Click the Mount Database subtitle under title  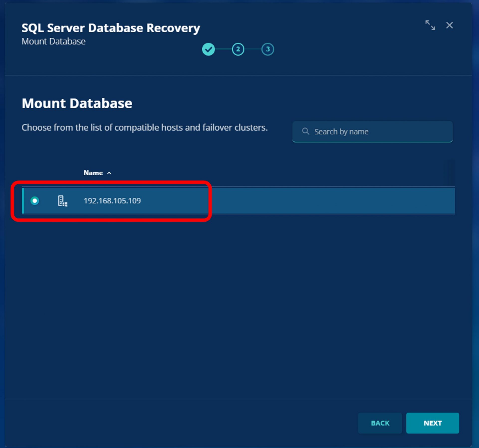(x=53, y=41)
